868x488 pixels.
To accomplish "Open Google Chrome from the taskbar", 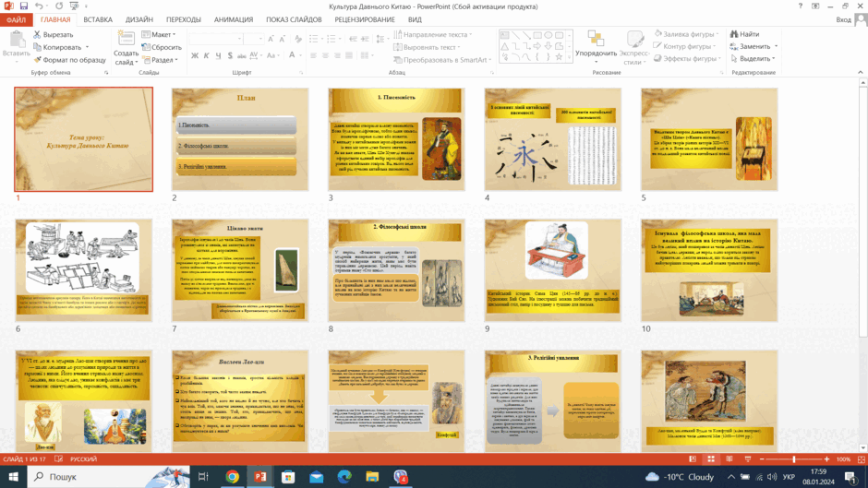I will tap(233, 476).
